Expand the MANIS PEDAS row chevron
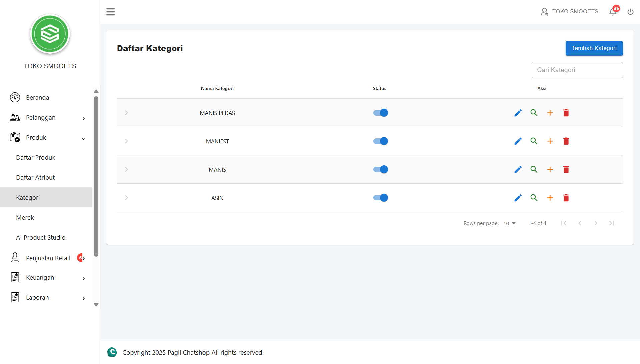The height and width of the screenshot is (364, 640). [x=126, y=113]
